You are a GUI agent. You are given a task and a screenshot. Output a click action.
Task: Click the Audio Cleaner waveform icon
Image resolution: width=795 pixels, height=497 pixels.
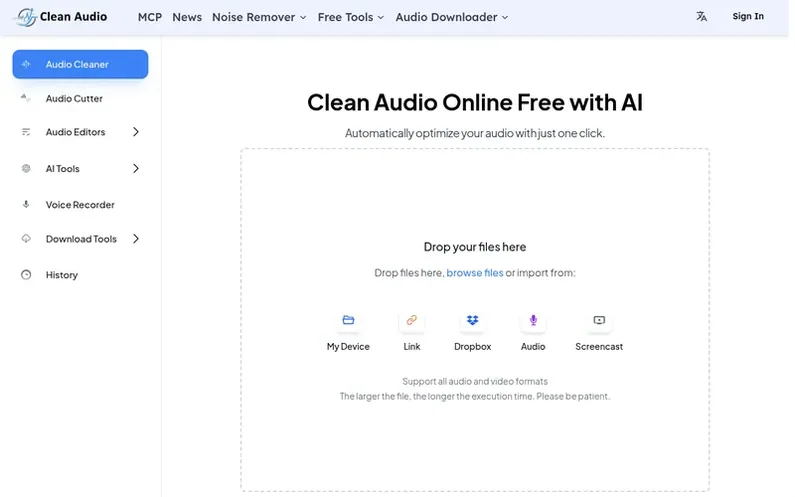coord(26,64)
